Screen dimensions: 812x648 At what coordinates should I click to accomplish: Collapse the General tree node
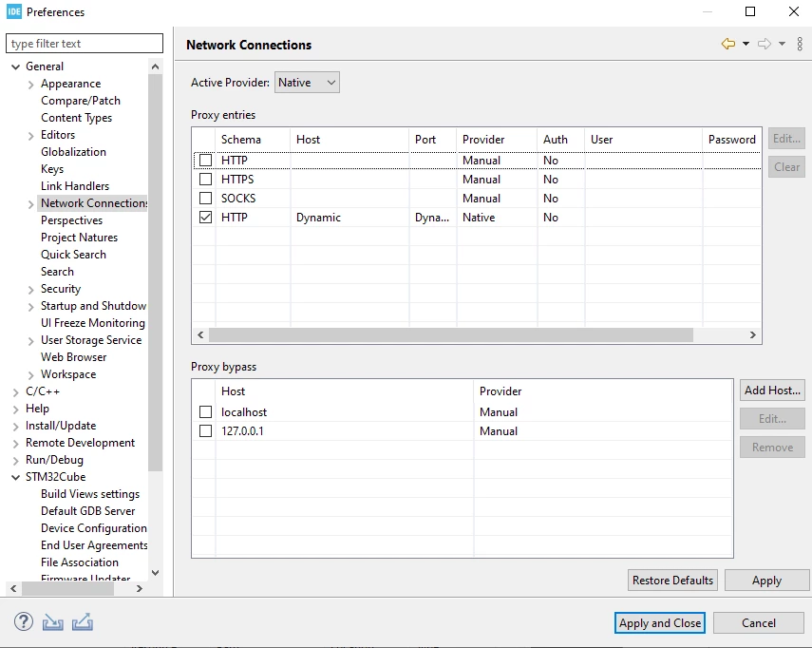click(x=16, y=67)
